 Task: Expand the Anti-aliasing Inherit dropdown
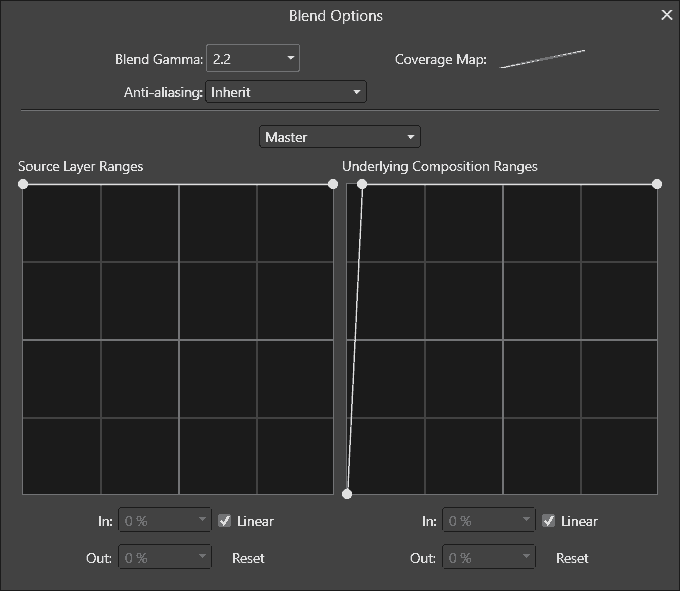point(286,92)
